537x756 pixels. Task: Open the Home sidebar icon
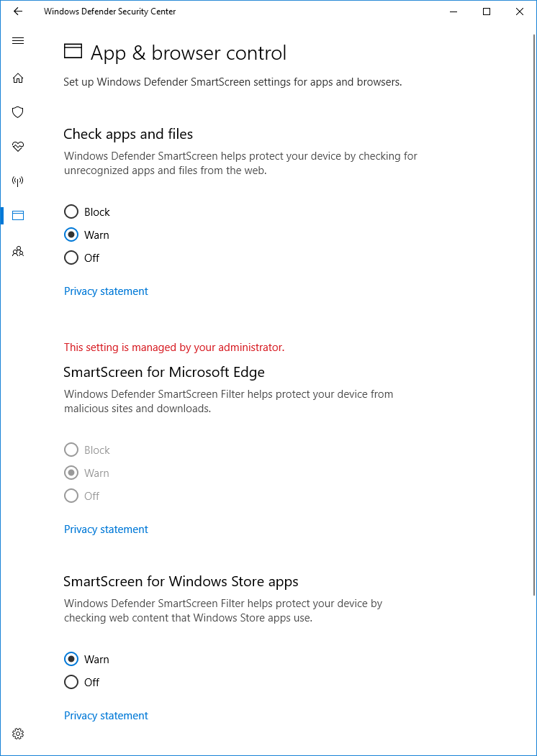pos(18,78)
